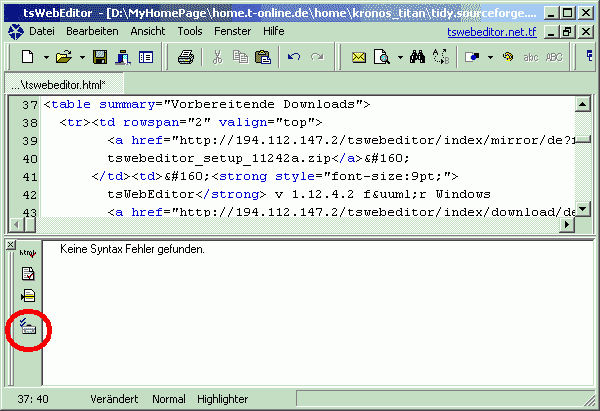Image resolution: width=600 pixels, height=411 pixels.
Task: Expand the preview magnifier dropdown arrow
Action: coord(397,58)
